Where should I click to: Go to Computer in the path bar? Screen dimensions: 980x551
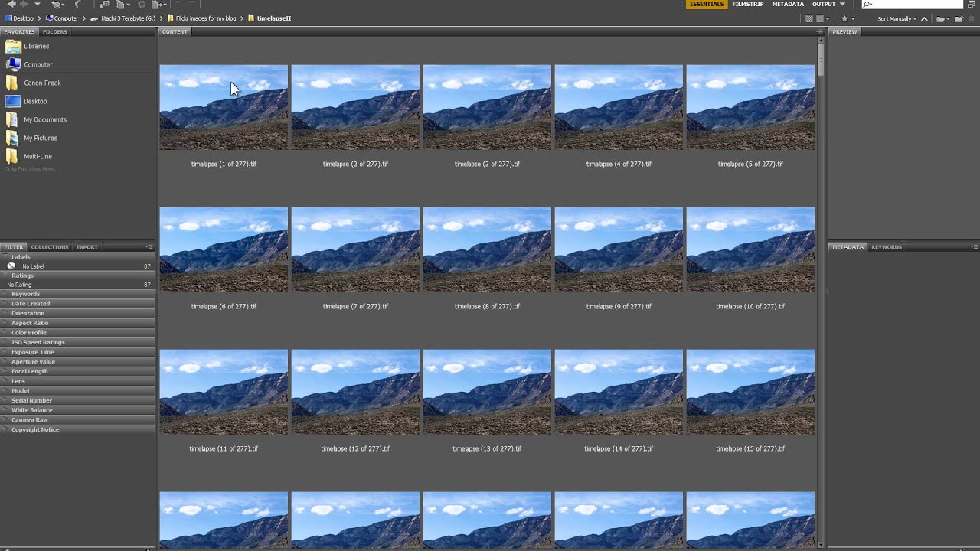click(61, 18)
